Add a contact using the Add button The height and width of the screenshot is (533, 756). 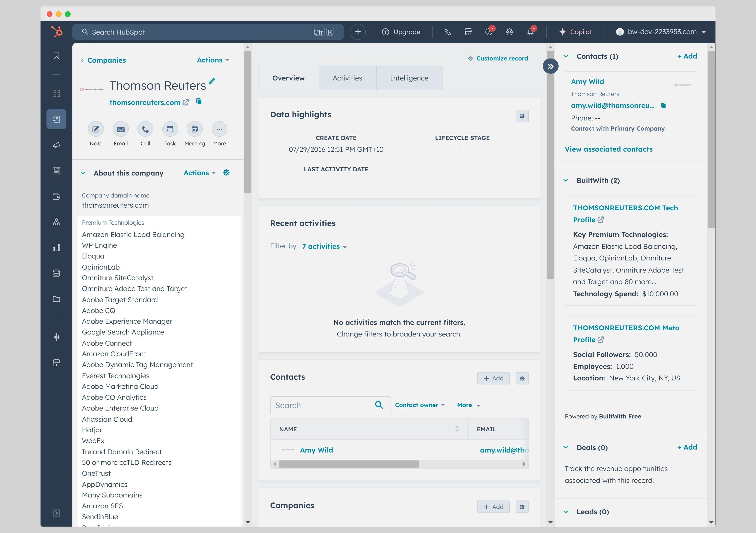[493, 378]
